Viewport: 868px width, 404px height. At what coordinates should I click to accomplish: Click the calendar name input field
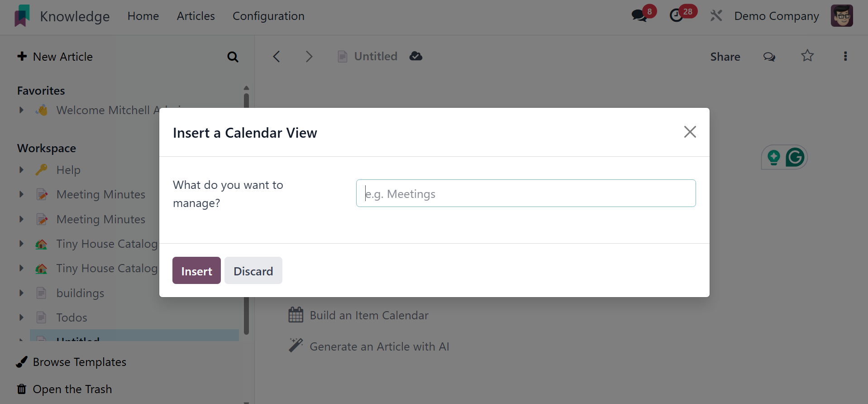click(525, 193)
